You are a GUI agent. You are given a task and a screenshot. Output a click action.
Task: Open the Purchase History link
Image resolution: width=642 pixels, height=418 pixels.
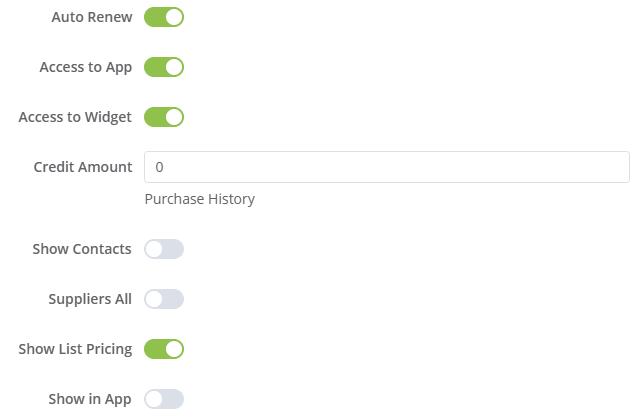pyautogui.click(x=200, y=199)
